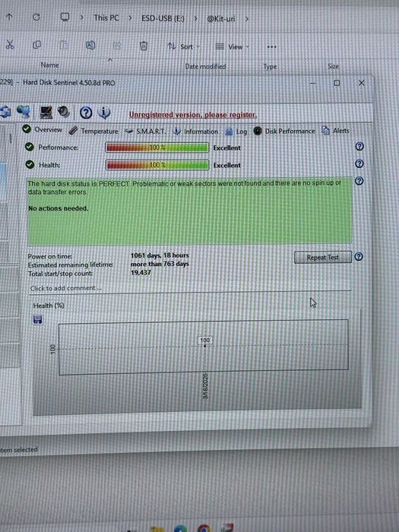Click Rename icon in File Explorer toolbar
This screenshot has width=399, height=532.
[x=90, y=45]
